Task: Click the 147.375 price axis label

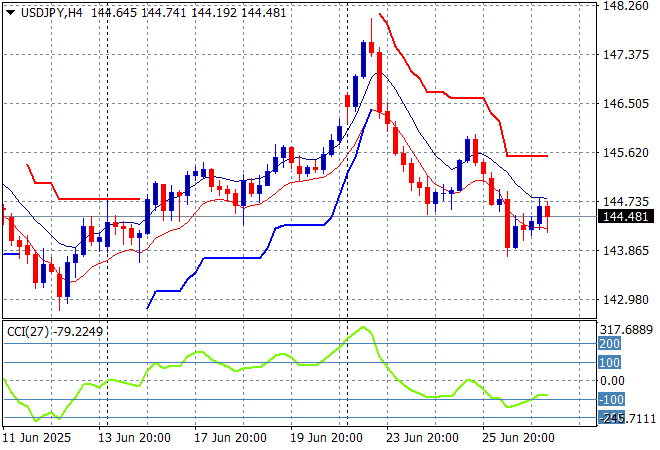Action: [x=626, y=54]
